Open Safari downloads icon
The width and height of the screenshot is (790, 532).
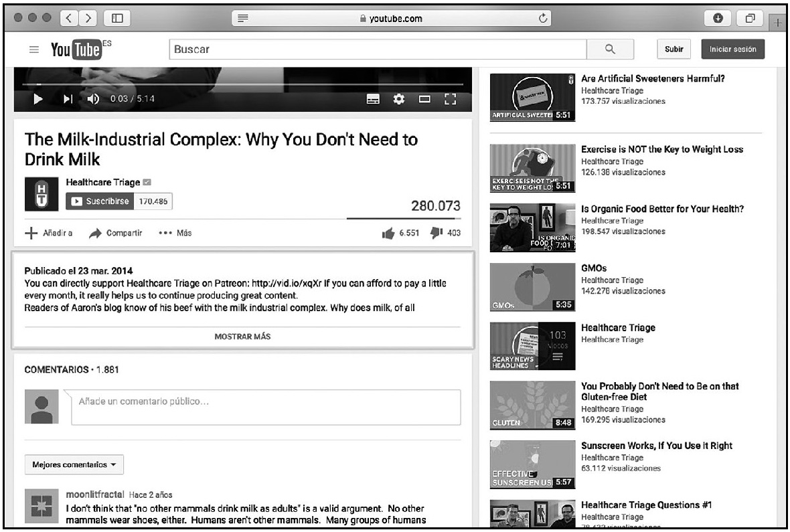[x=717, y=18]
